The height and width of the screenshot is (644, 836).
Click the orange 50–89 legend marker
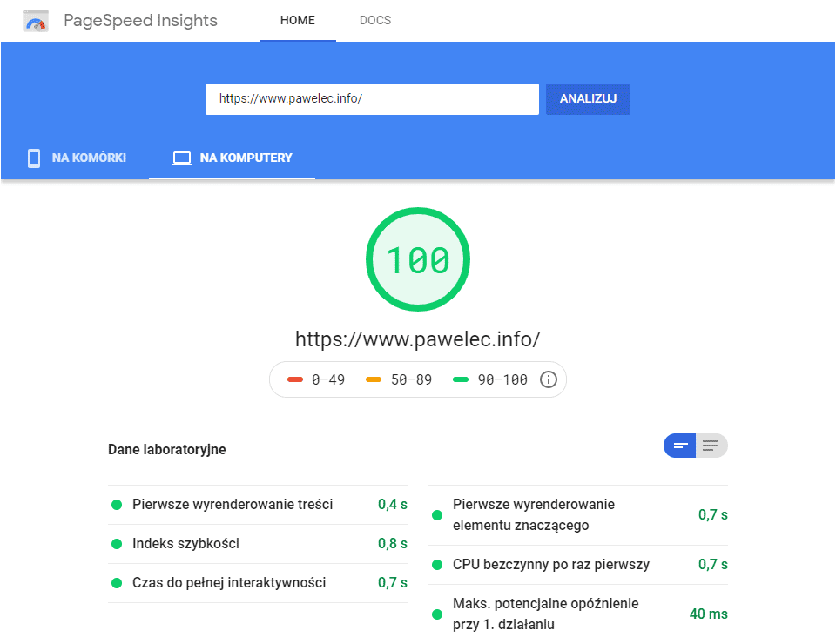374,379
